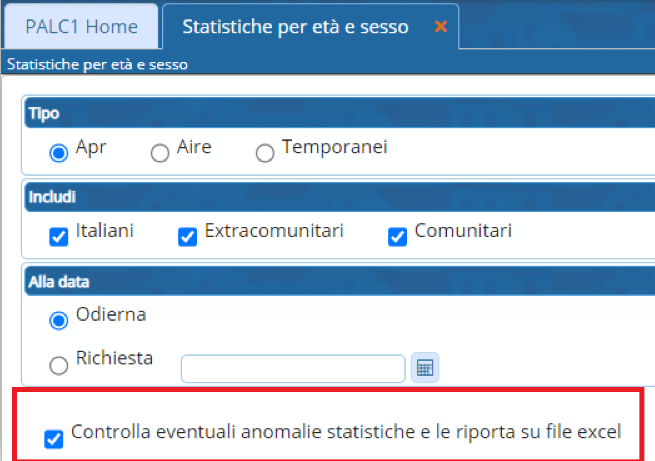Uncheck the Controlla eventuali anomalie checkbox
Screen dimensions: 655x461
(54, 438)
